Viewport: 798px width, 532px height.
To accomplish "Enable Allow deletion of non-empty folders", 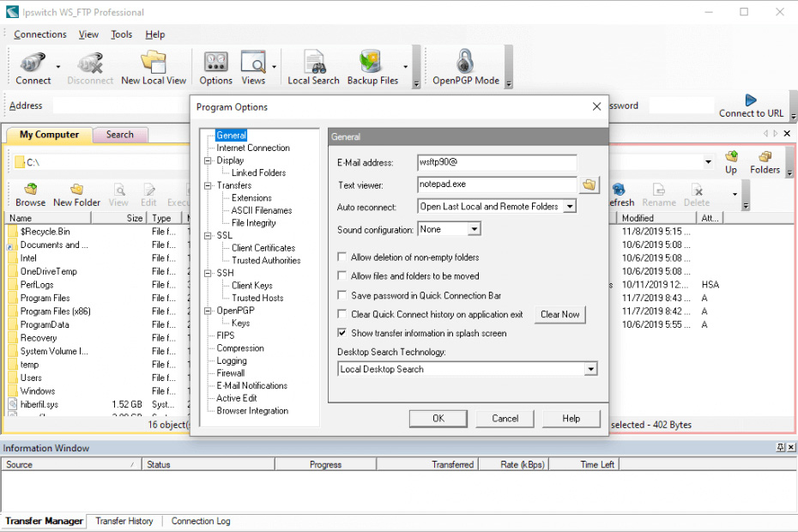I will pyautogui.click(x=343, y=257).
